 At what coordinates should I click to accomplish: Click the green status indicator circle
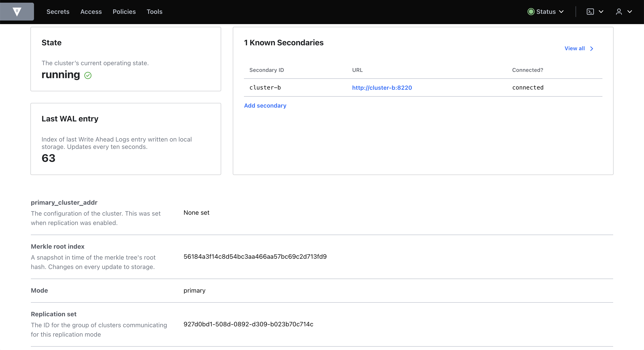530,12
